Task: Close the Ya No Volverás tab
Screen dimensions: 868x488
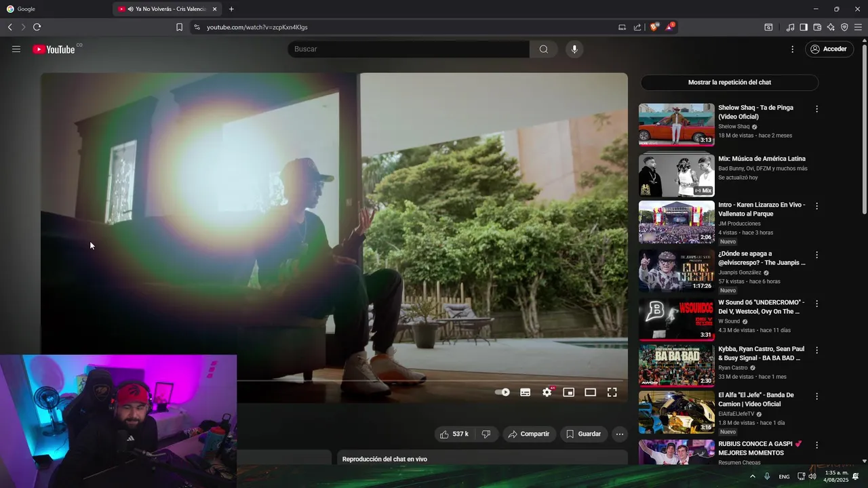Action: click(215, 9)
